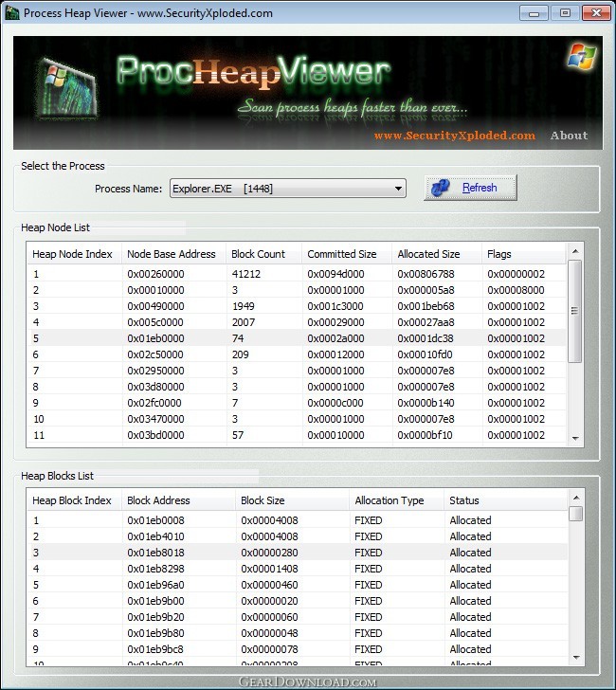Image resolution: width=616 pixels, height=690 pixels.
Task: Click the Refresh button
Action: (470, 188)
